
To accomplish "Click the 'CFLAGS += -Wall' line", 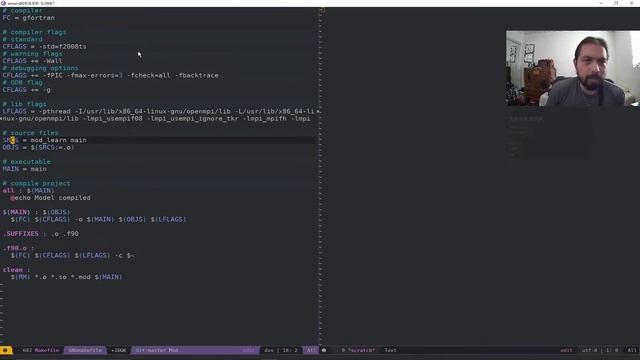I will coord(32,61).
